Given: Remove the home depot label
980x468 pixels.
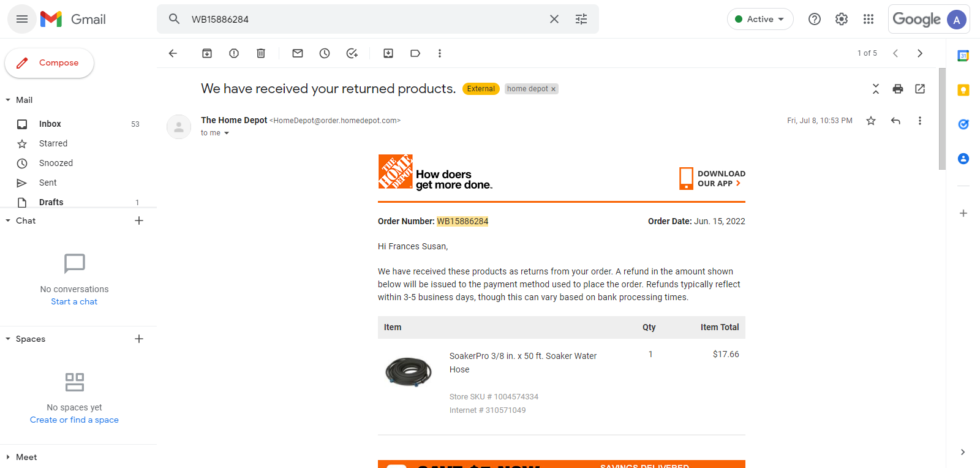Looking at the screenshot, I should tap(553, 89).
